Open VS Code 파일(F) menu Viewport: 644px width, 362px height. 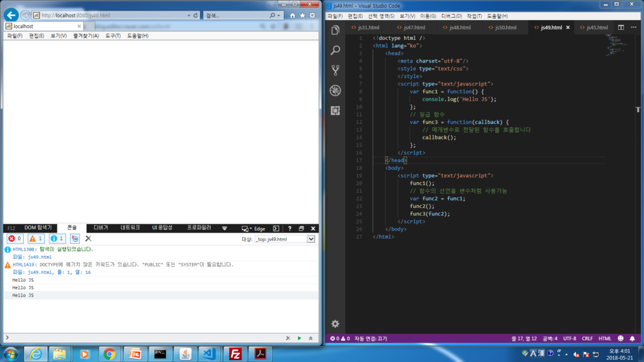click(335, 16)
